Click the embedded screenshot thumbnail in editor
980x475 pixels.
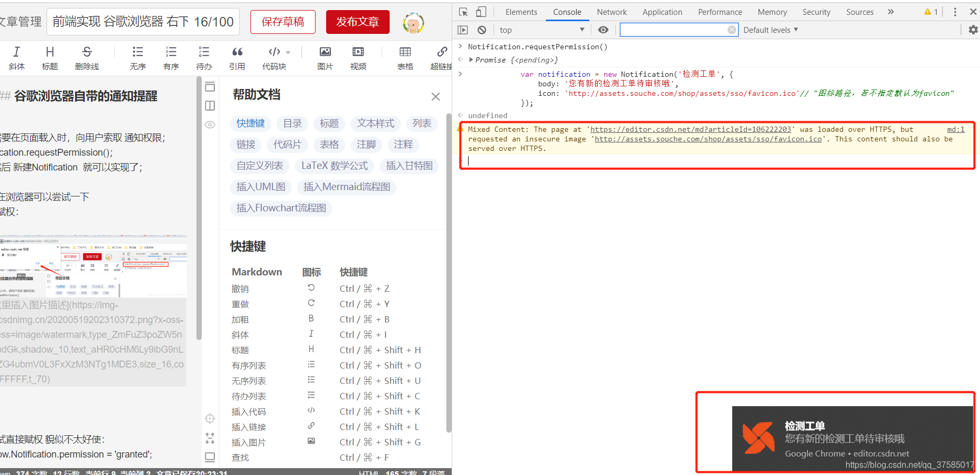(93, 266)
